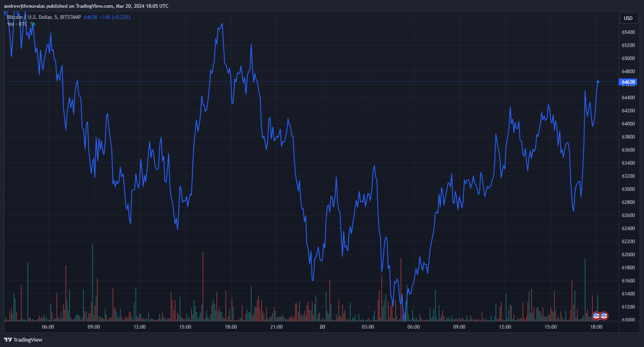Click the last price dot on line

598,82
